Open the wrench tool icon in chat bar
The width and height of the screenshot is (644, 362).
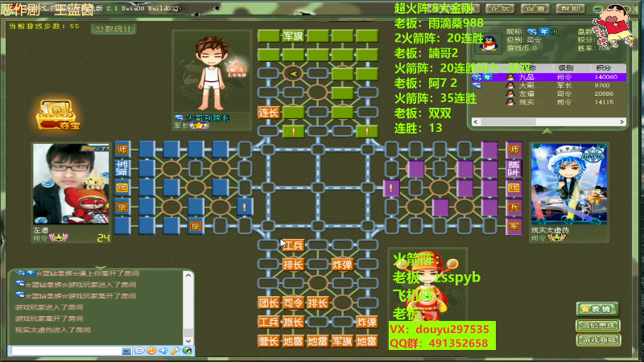pyautogui.click(x=175, y=351)
